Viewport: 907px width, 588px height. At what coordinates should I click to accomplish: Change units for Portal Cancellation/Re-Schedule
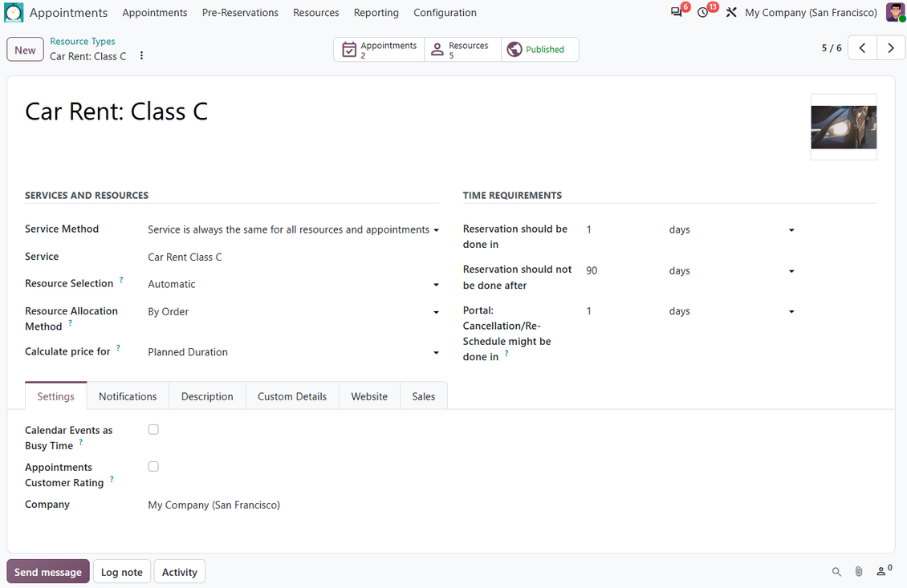[732, 311]
